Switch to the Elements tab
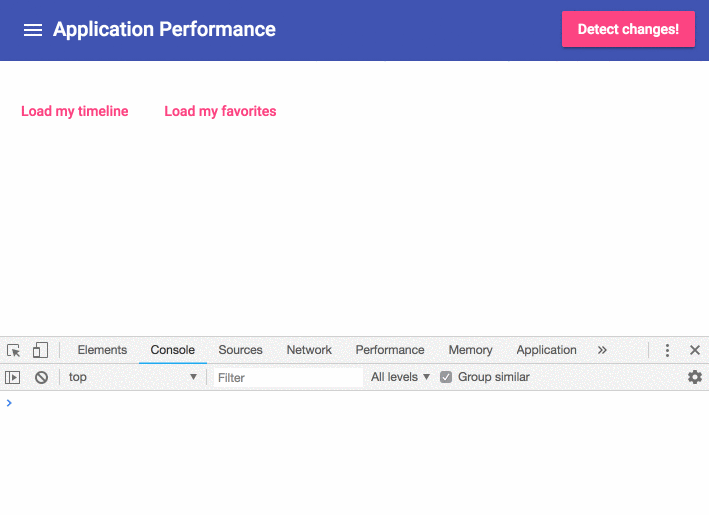709x515 pixels. click(x=102, y=350)
